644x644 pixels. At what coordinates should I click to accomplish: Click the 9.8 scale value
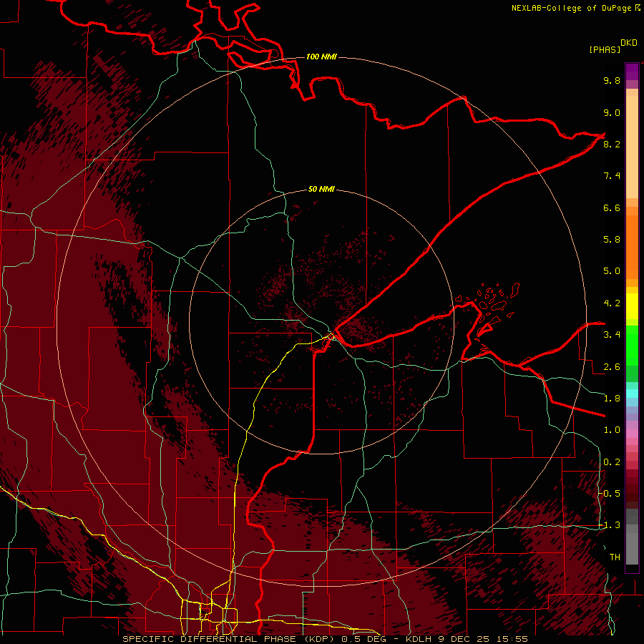pyautogui.click(x=612, y=80)
